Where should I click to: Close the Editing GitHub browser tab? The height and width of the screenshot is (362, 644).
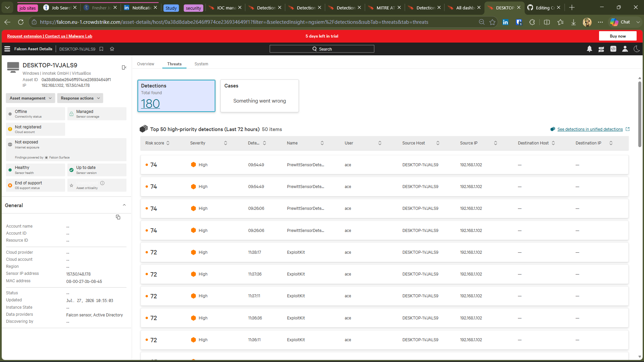point(558,8)
